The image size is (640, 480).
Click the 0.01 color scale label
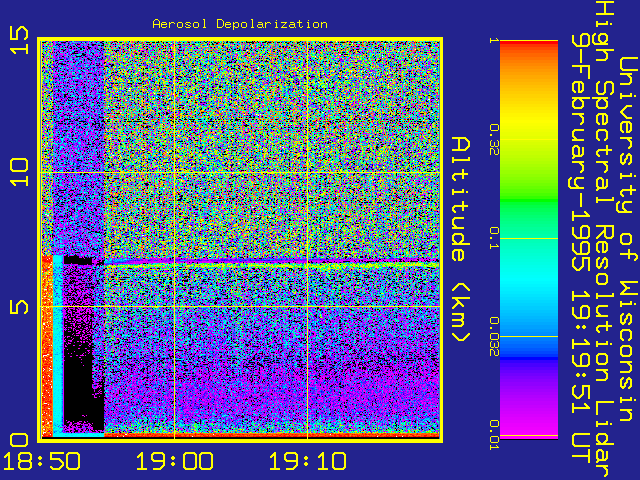click(x=493, y=435)
